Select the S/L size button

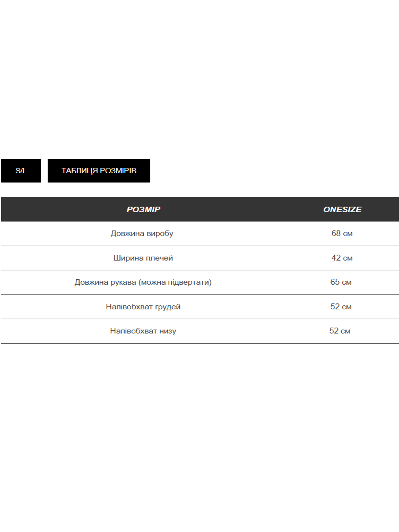[21, 171]
